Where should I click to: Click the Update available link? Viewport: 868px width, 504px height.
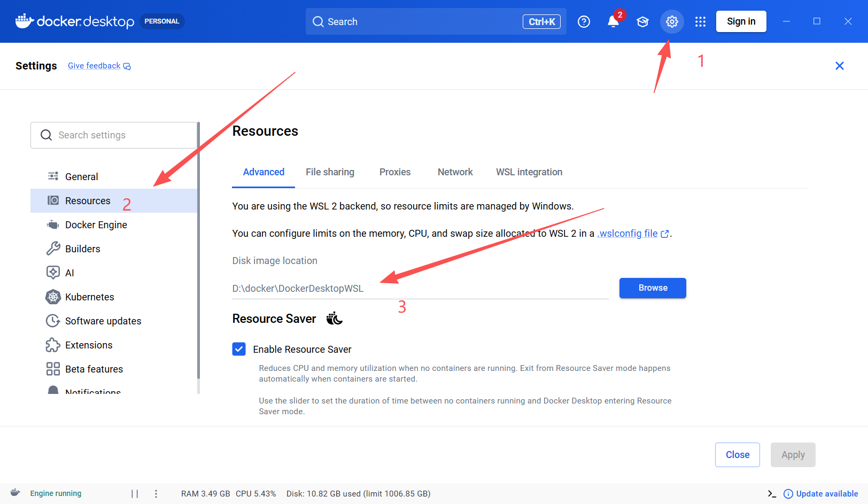tap(827, 494)
